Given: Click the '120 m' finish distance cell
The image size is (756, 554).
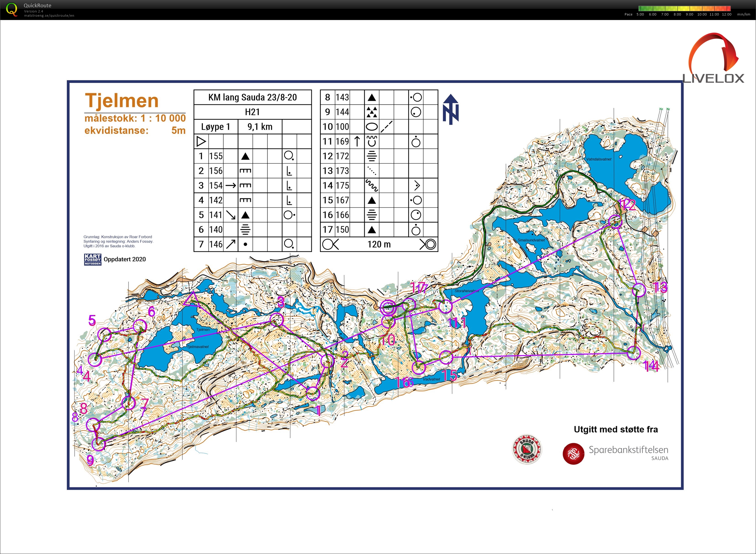Looking at the screenshot, I should tap(379, 244).
